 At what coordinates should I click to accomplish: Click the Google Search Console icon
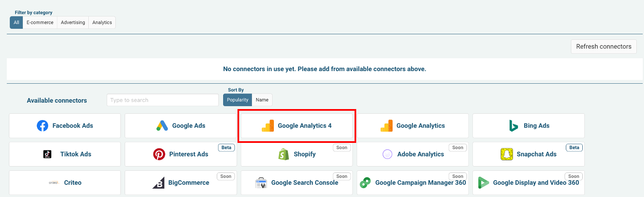[261, 183]
